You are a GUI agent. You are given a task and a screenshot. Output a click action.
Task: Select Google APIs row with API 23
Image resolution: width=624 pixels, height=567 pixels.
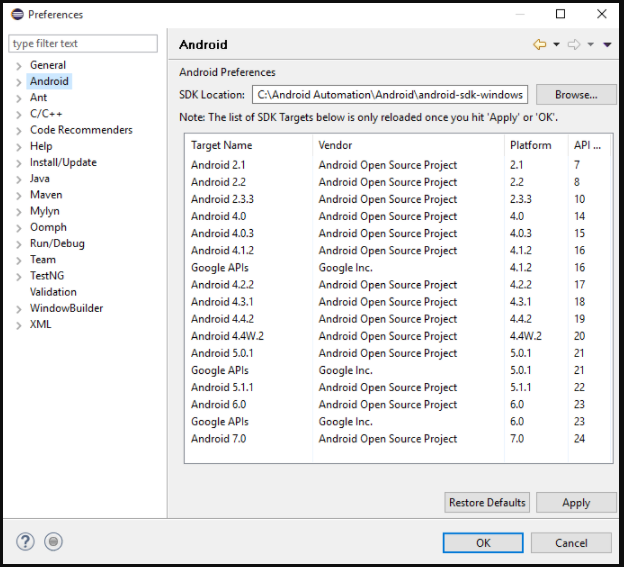[398, 421]
